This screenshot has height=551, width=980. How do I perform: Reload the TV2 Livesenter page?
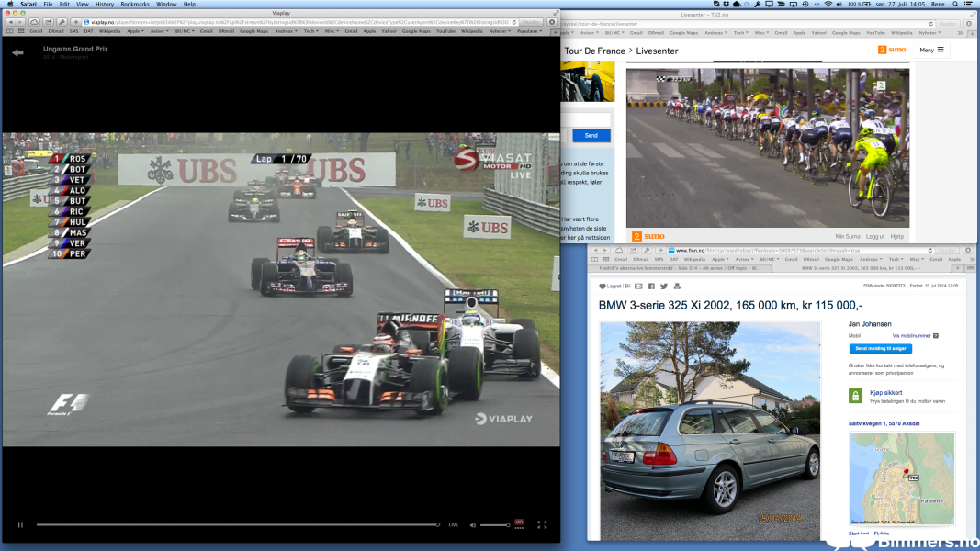(x=930, y=24)
